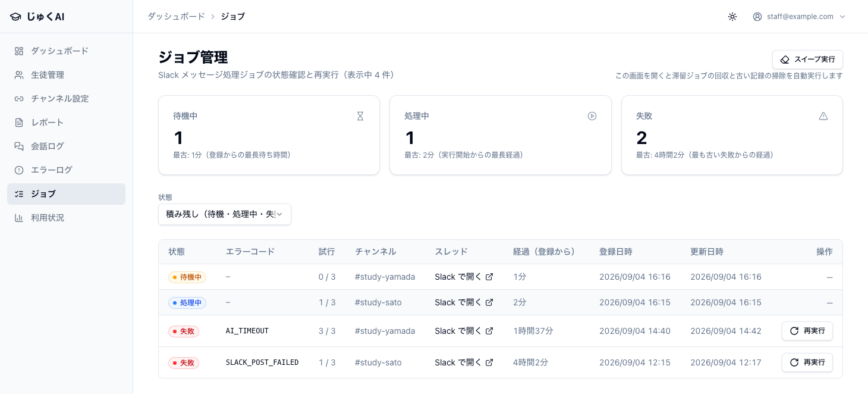
Task: Select ジョブ in the sidebar
Action: coord(66,194)
